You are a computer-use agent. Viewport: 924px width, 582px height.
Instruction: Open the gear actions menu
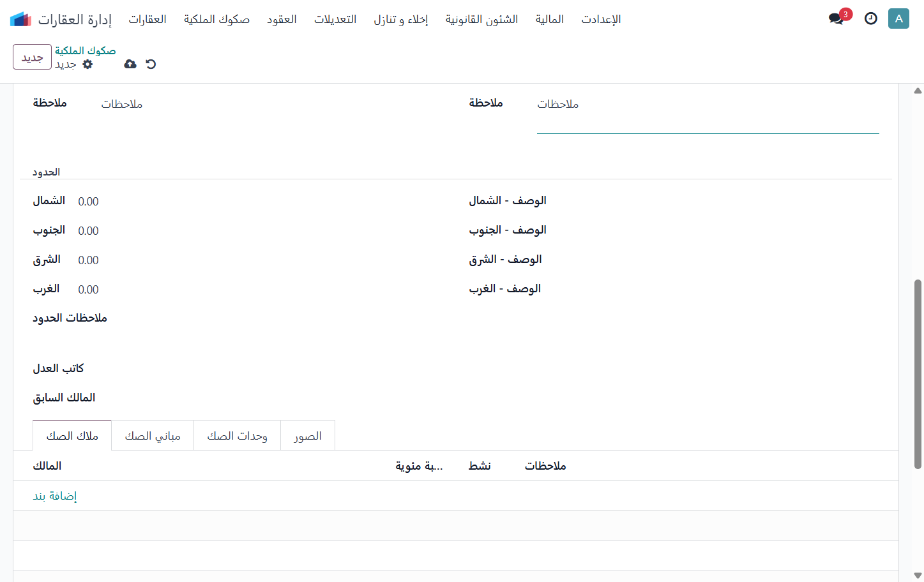coord(88,64)
